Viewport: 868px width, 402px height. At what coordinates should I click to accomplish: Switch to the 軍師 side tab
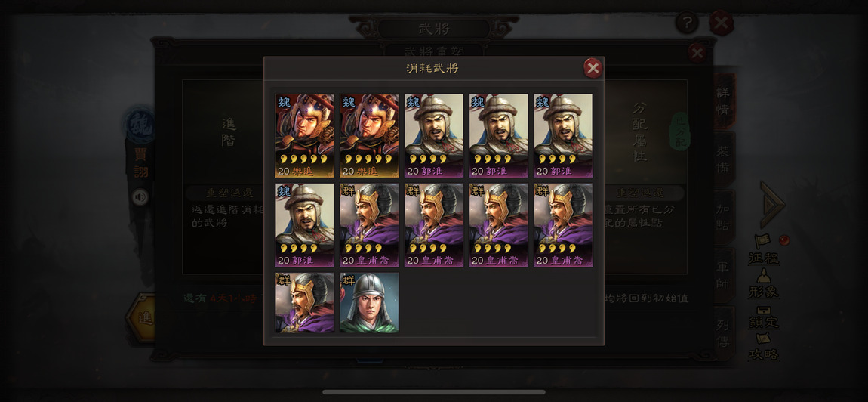coord(723,275)
